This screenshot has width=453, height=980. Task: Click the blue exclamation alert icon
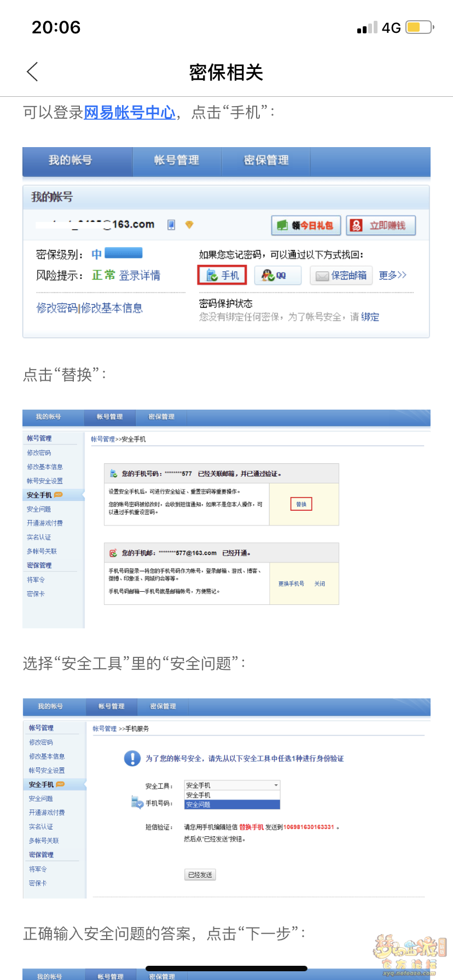[x=132, y=759]
